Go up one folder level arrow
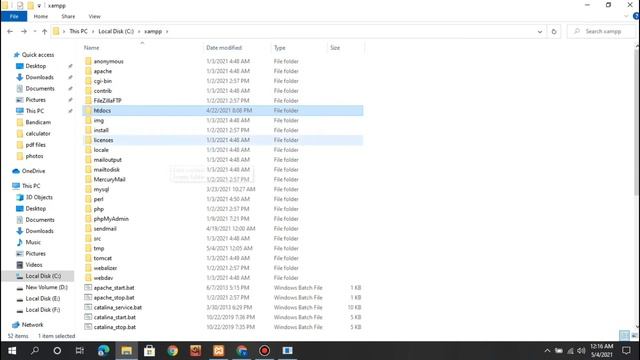The image size is (640, 360). 44,31
